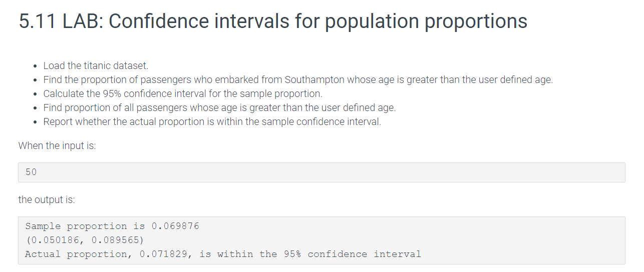
Task: Click the 'Sample proportion is 0.069876' line
Action: (112, 226)
